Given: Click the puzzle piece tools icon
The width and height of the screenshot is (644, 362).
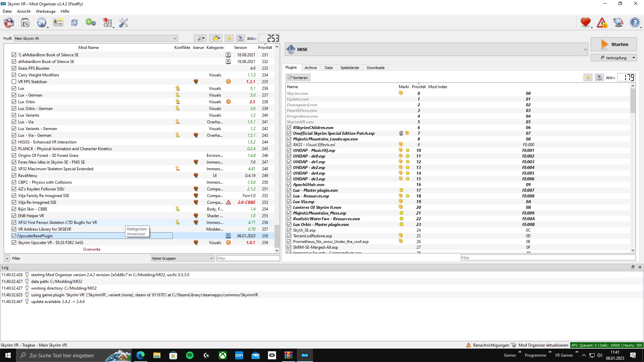Looking at the screenshot, I should pyautogui.click(x=107, y=23).
